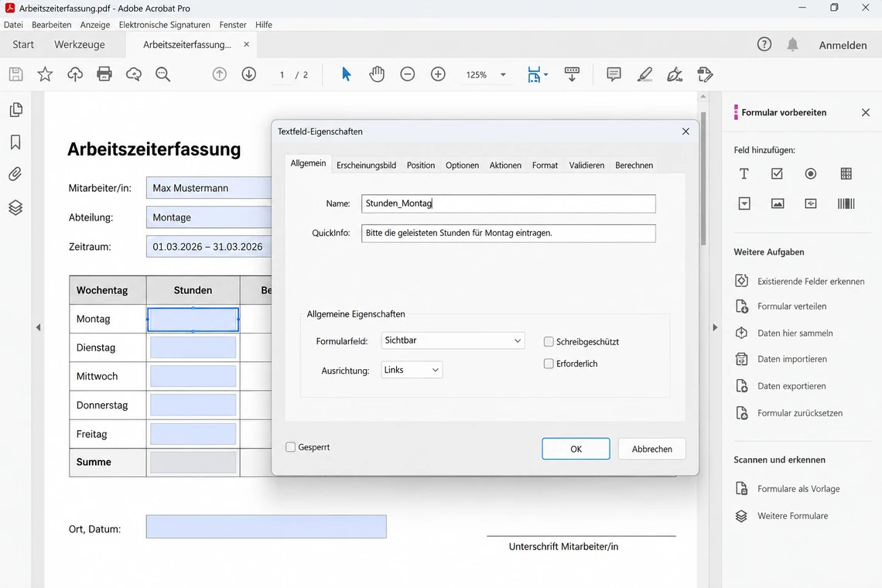Add an image field from the panel
The image size is (882, 588).
tap(778, 203)
